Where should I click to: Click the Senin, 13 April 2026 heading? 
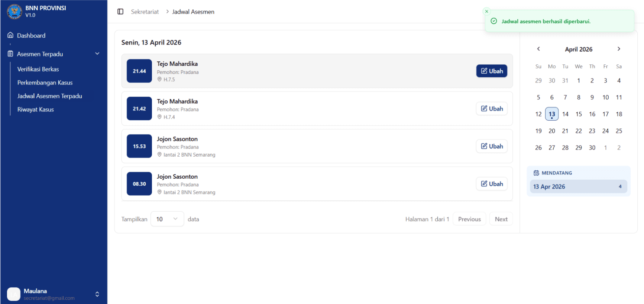point(151,42)
